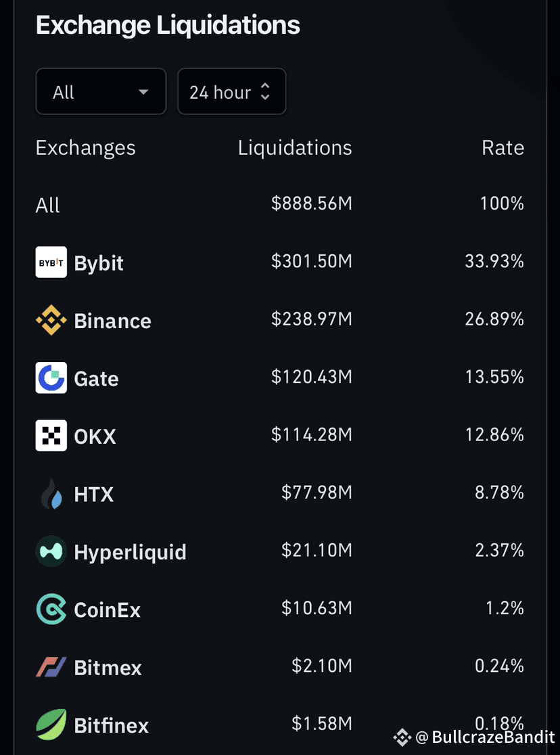Click the Bitfinex leaf logo
The height and width of the screenshot is (755, 560).
click(x=51, y=724)
